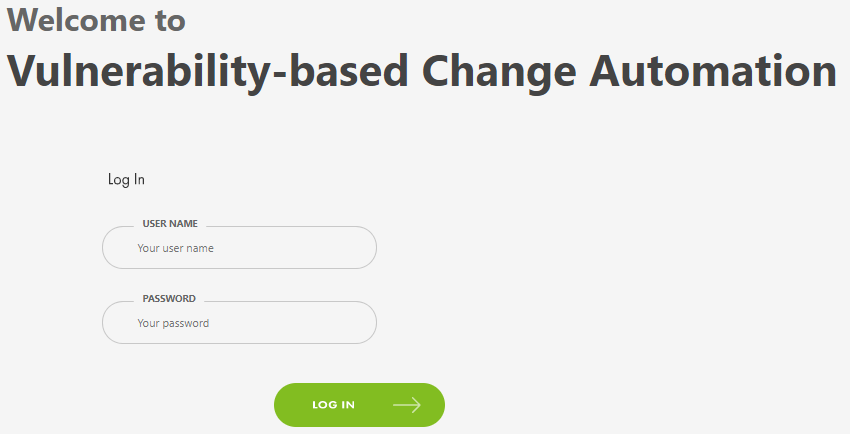850x434 pixels.
Task: Click the 'Vulnerability-based Change Automation' title
Action: (421, 71)
